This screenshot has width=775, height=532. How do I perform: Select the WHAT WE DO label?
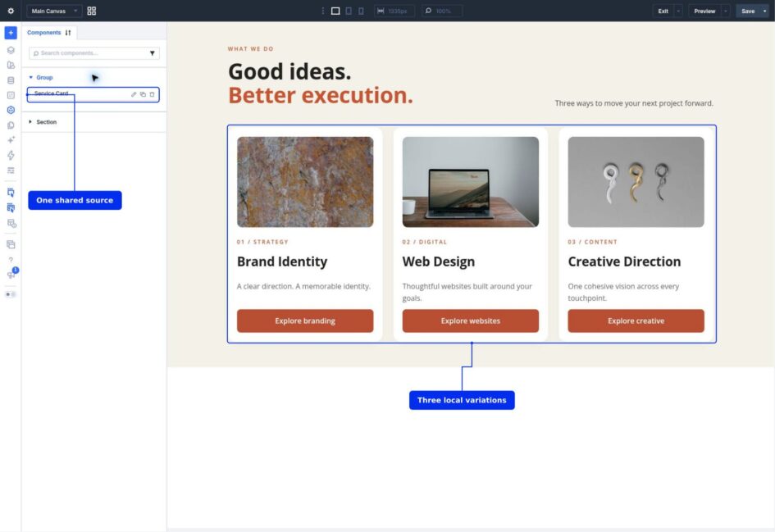[251, 49]
